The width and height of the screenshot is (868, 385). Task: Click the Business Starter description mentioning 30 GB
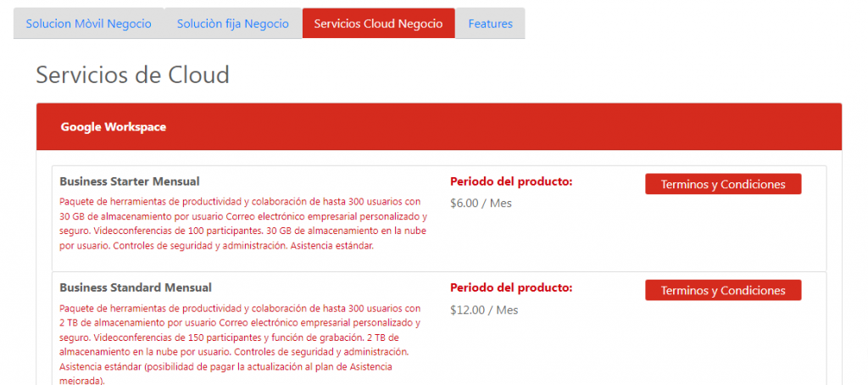coord(243,223)
